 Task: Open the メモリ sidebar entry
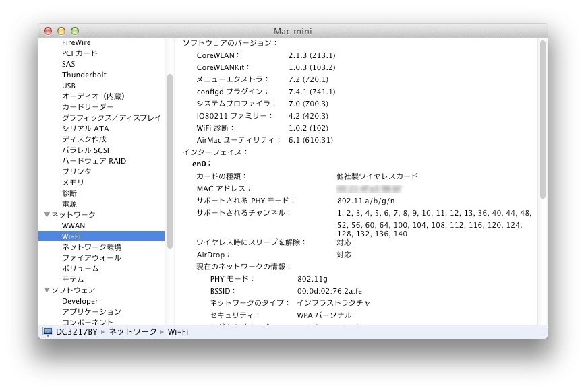[x=73, y=182]
